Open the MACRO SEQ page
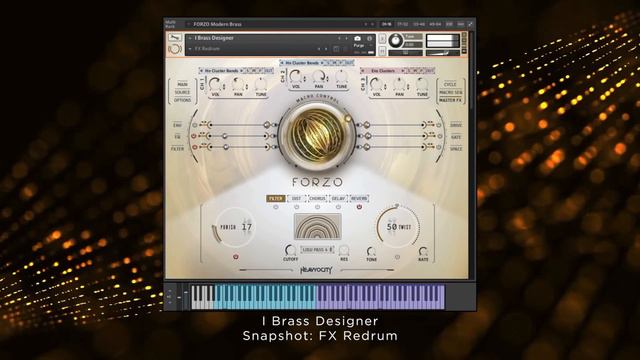Image resolution: width=640 pixels, height=360 pixels. click(450, 92)
